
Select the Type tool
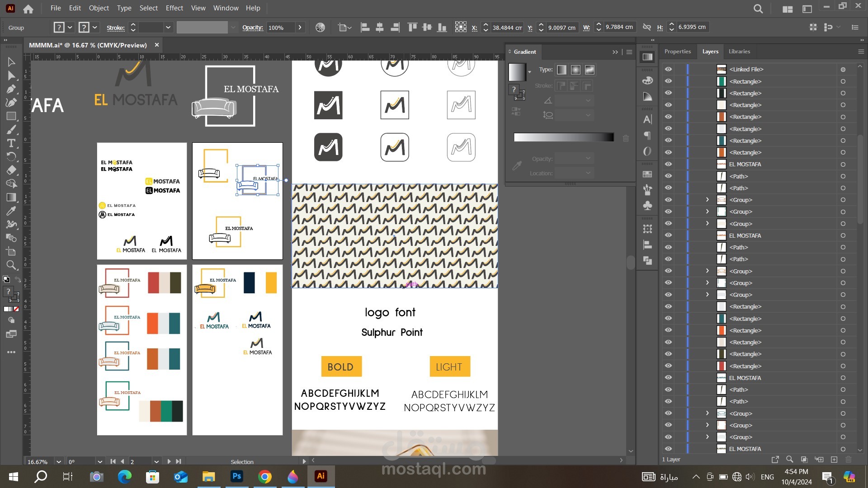click(11, 143)
